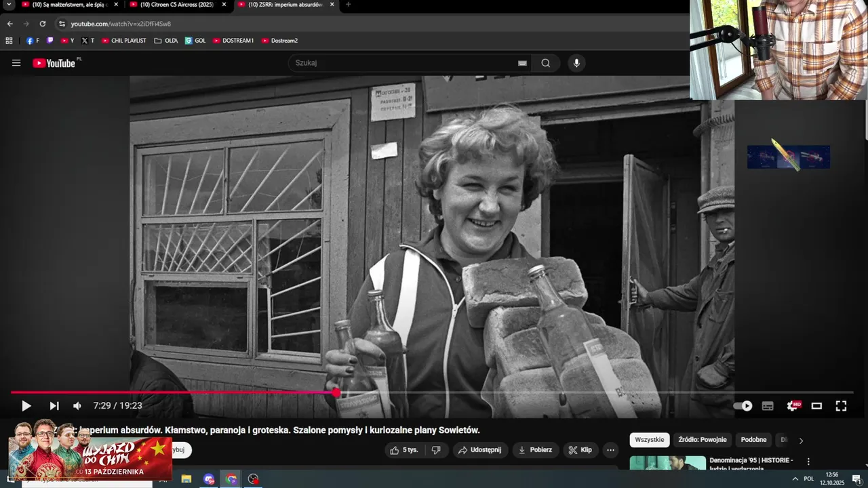868x488 pixels.
Task: Open File Explorer from taskbar
Action: pyautogui.click(x=186, y=479)
